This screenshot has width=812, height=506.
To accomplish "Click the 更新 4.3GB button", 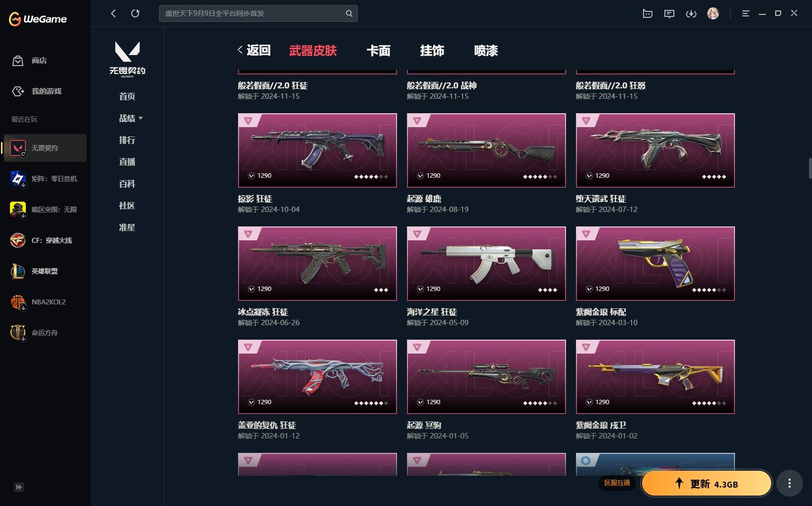I will [707, 484].
